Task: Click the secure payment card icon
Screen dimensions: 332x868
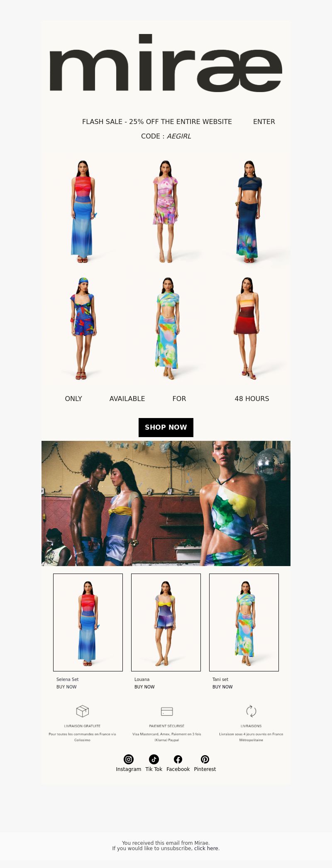Action: (167, 711)
